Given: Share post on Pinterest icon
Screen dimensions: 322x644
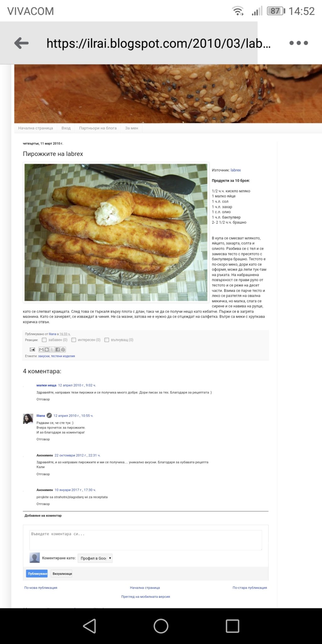Looking at the screenshot, I should (x=63, y=349).
